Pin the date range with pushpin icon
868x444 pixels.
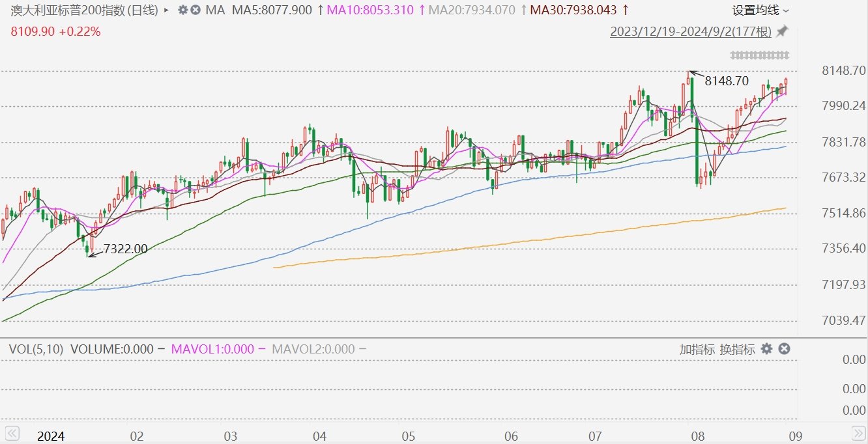tap(783, 31)
